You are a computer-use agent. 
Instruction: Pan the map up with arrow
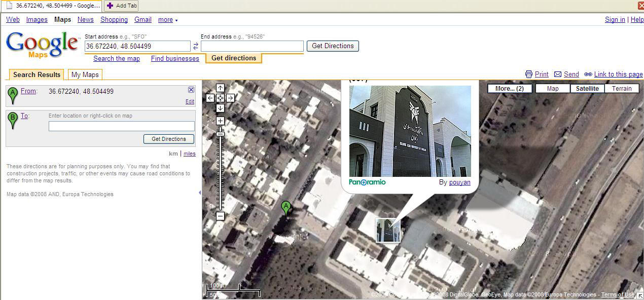point(220,88)
